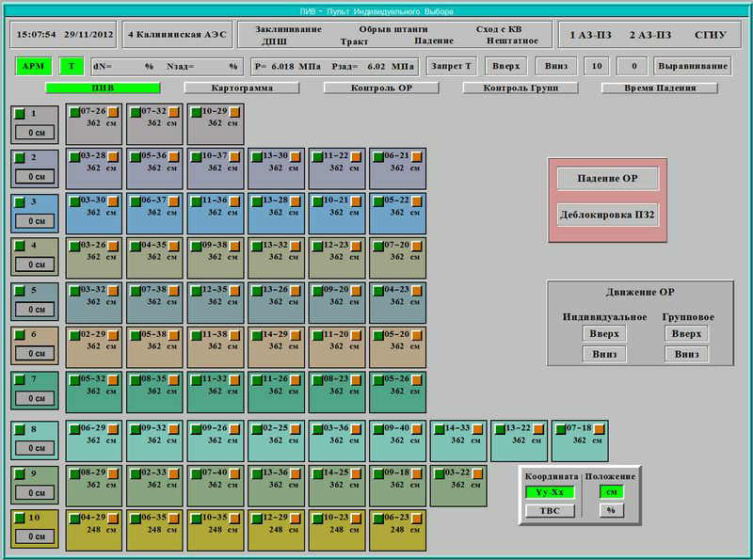753x560 pixels.
Task: Click the orange indicator of rod 03-28
Action: click(113, 156)
